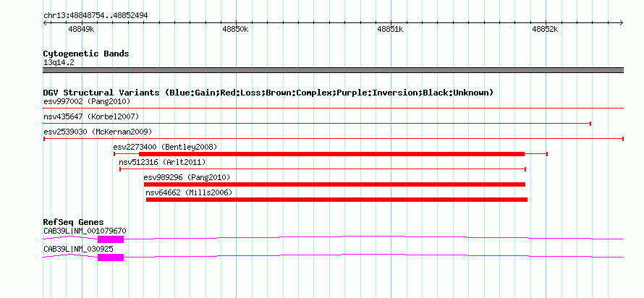Open variant label nsv435647 (Korbel2007)

tap(92, 117)
